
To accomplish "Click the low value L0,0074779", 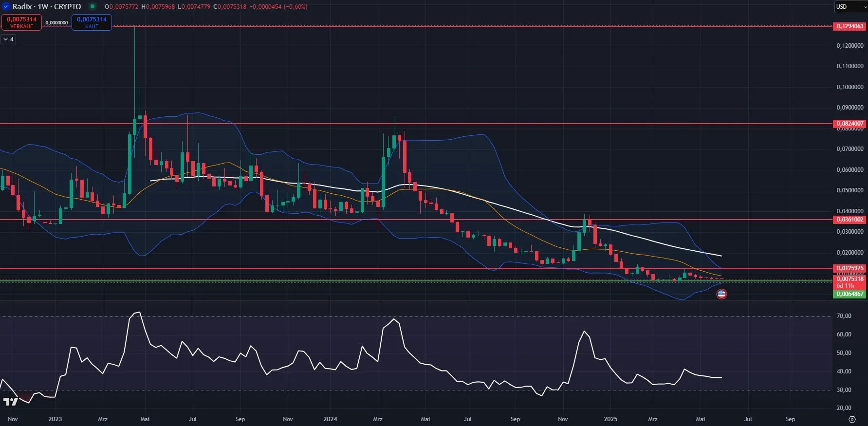I will click(x=194, y=7).
